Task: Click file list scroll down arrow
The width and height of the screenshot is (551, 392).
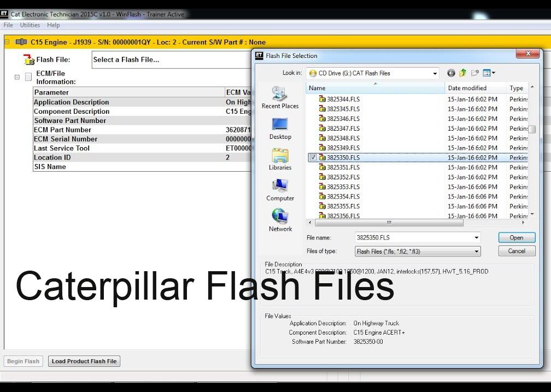Action: 532,214
